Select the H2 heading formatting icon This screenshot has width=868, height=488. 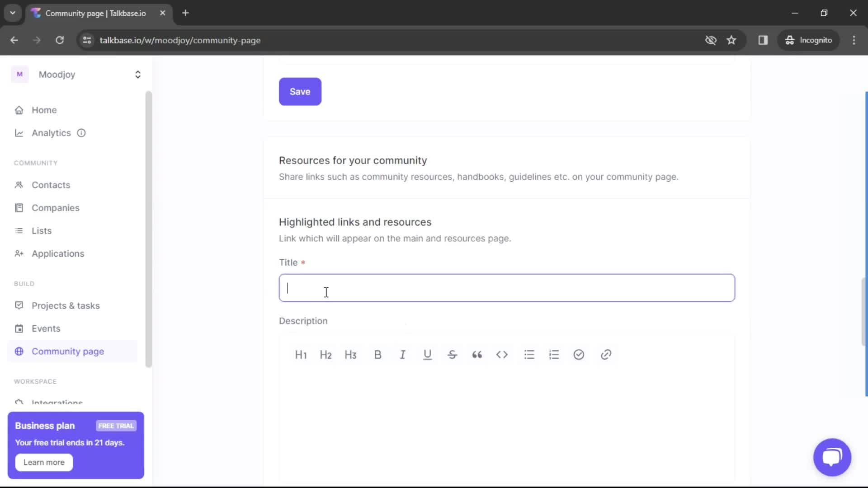tap(325, 355)
